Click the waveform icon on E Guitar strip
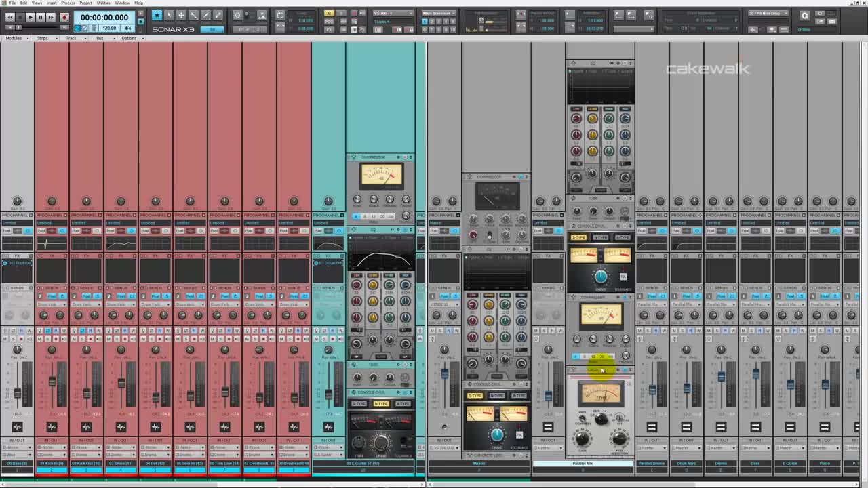Screen dimensions: 868x488 tap(328, 427)
